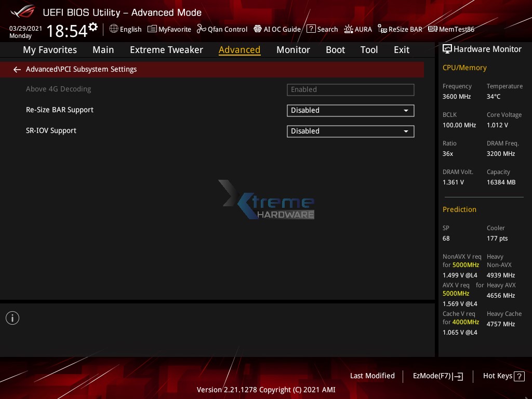Switch to EzMode with the F7 button

(437, 376)
